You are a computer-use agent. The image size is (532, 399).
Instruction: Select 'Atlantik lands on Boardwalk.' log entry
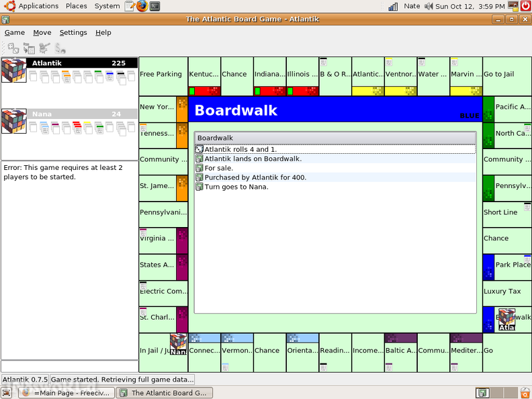(335, 159)
